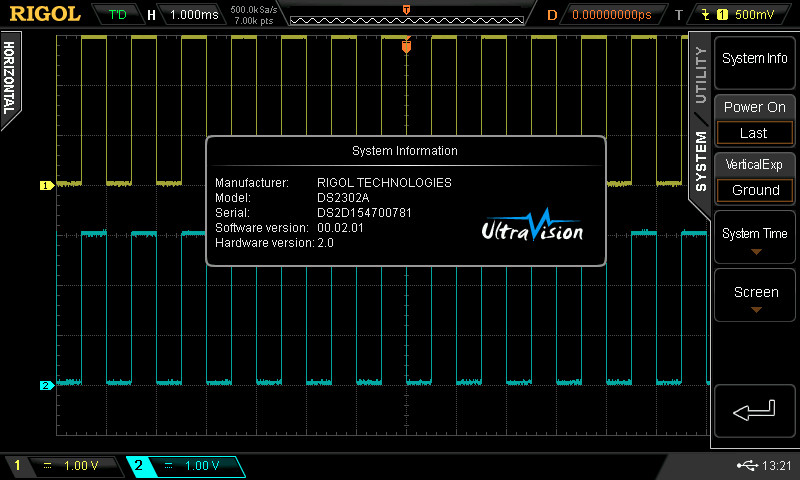Select the 500mV trigger level readout
The height and width of the screenshot is (480, 800).
tap(755, 15)
